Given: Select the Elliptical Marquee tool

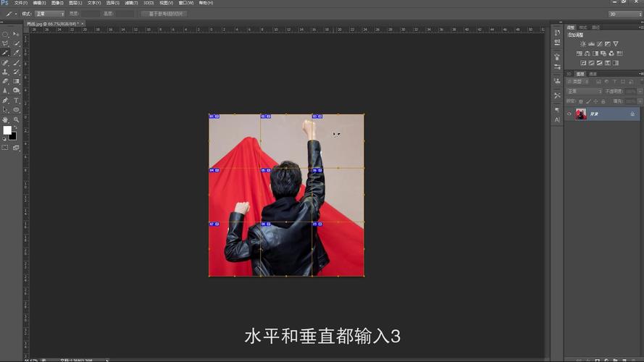Looking at the screenshot, I should 5,34.
